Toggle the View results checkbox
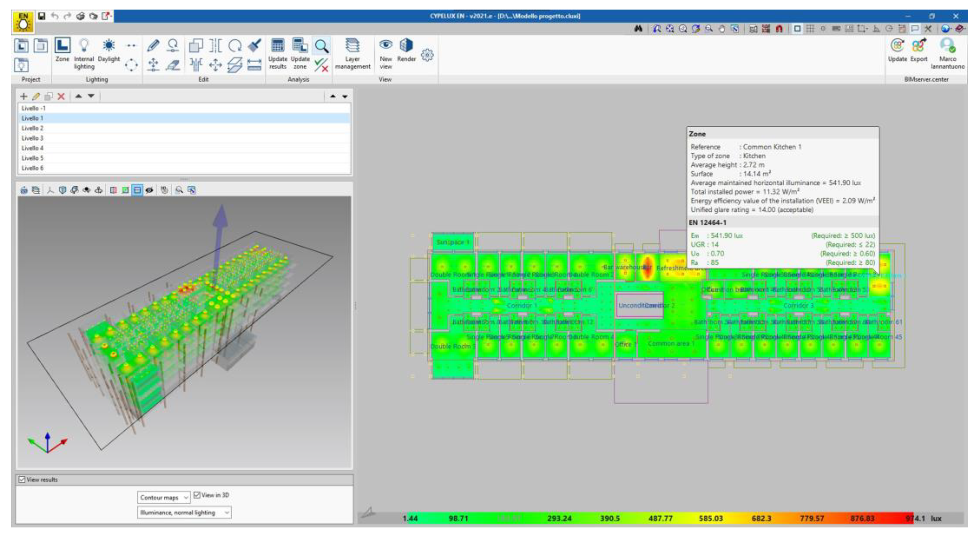This screenshot has width=980, height=537. click(22, 479)
